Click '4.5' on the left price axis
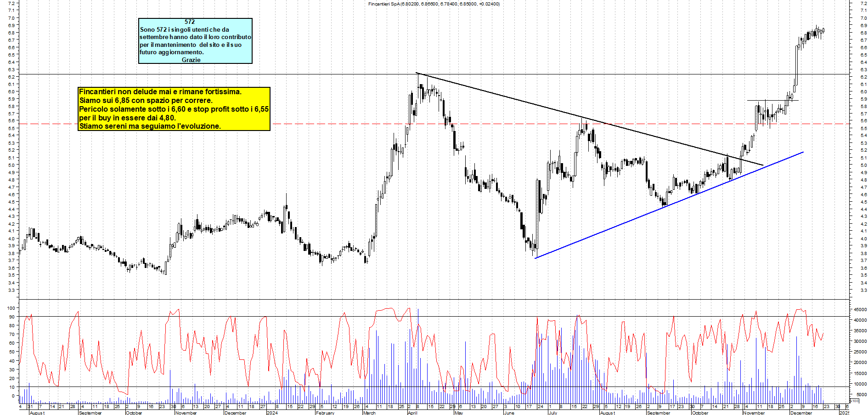The image size is (868, 415). [x=11, y=202]
